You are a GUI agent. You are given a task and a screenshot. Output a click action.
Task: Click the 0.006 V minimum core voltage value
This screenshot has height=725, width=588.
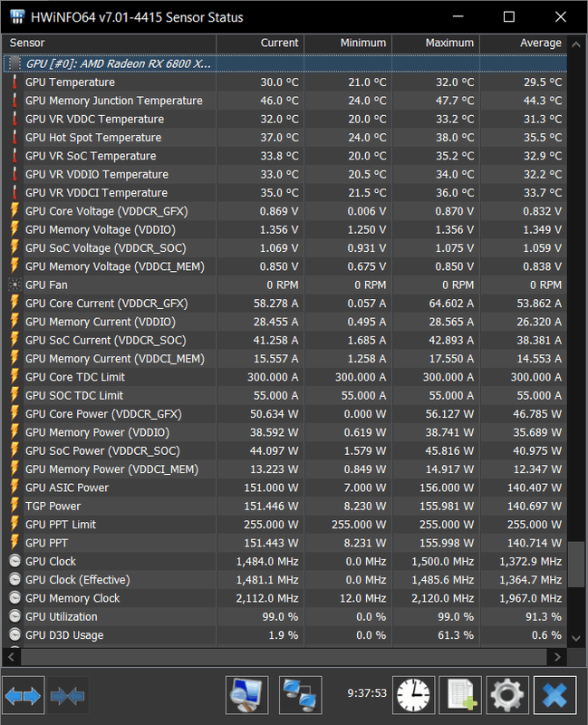(x=367, y=211)
